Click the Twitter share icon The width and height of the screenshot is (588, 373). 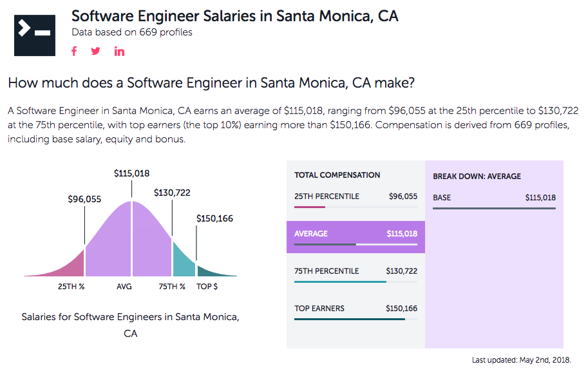click(96, 52)
